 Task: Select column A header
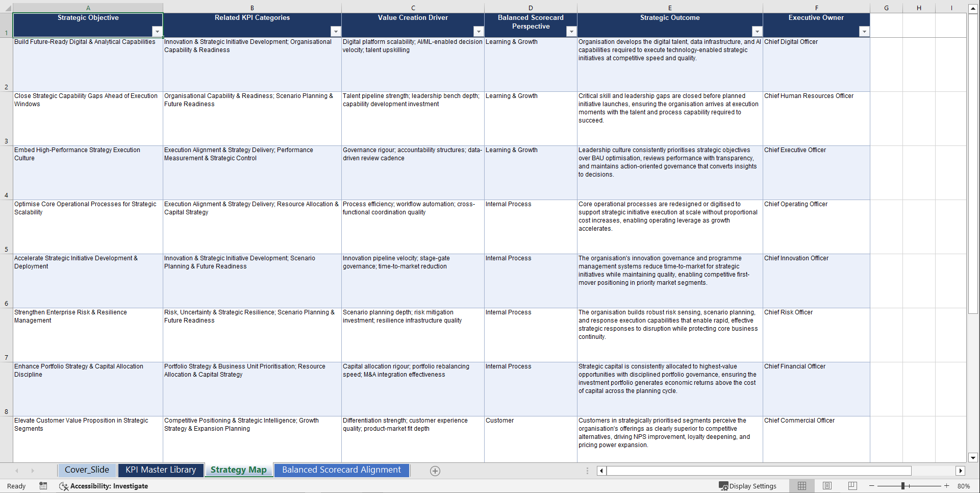pos(88,8)
